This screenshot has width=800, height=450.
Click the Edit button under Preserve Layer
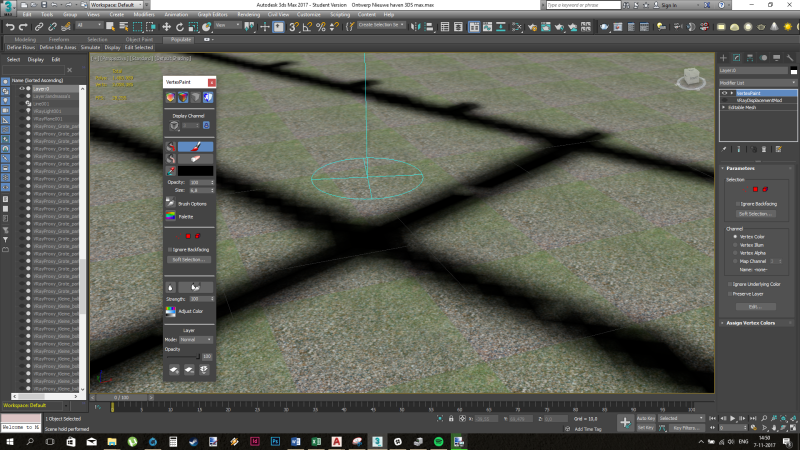pyautogui.click(x=756, y=306)
